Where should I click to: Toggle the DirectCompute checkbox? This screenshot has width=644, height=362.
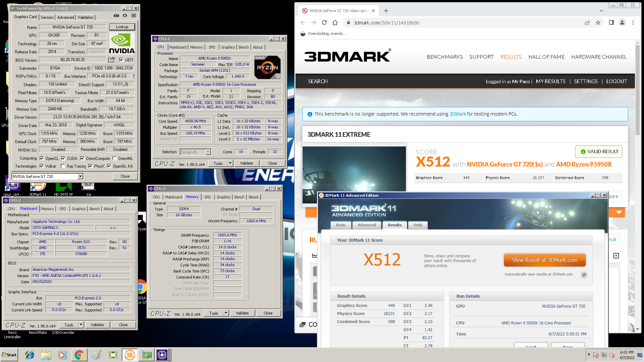click(82, 158)
